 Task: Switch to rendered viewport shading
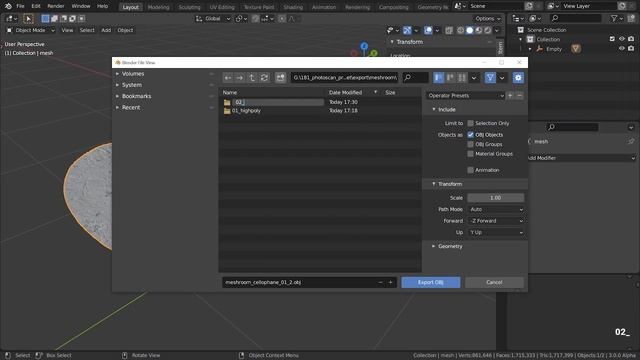pyautogui.click(x=487, y=30)
